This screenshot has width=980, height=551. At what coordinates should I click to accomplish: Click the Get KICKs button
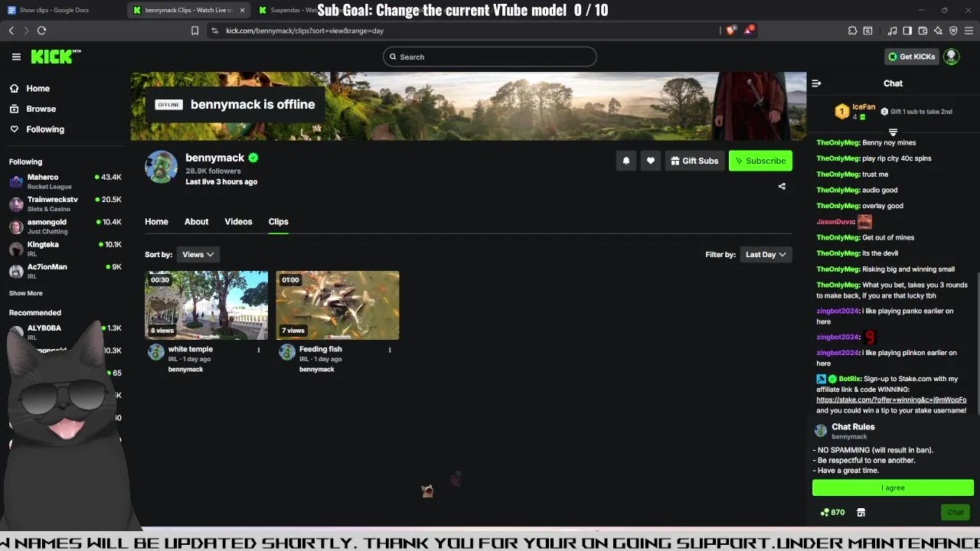pyautogui.click(x=911, y=57)
